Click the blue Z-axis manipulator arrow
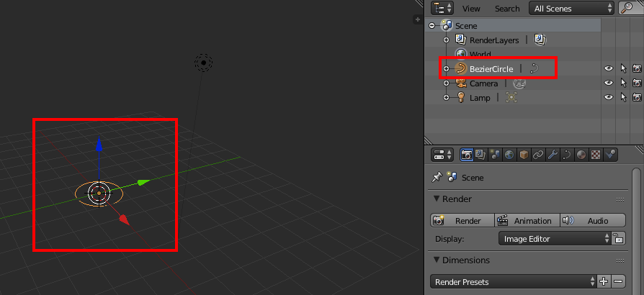 [99, 144]
